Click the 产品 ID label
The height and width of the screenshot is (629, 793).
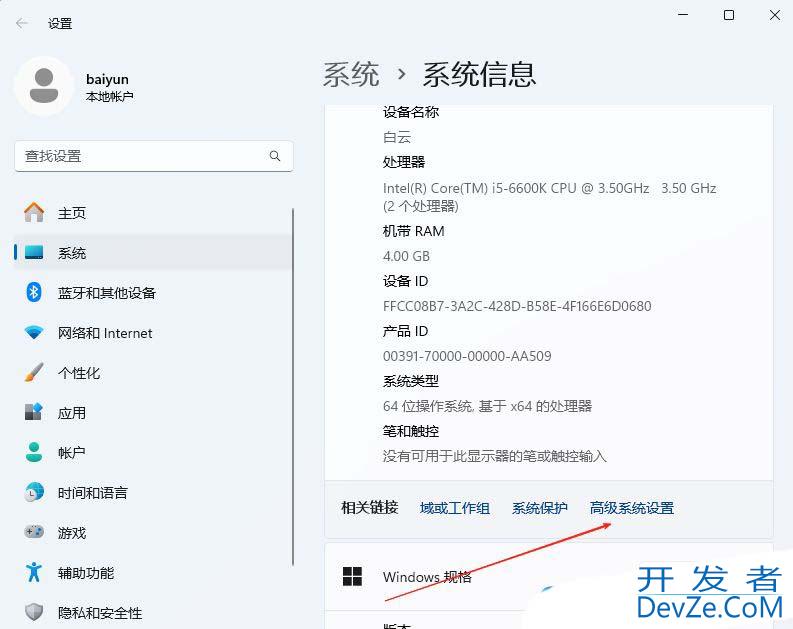pos(405,331)
